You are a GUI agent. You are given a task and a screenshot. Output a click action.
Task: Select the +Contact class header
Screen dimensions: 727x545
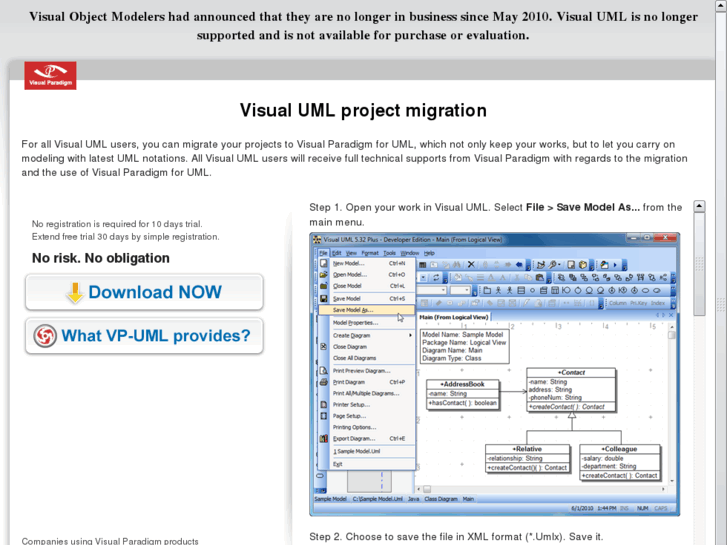[x=571, y=372]
